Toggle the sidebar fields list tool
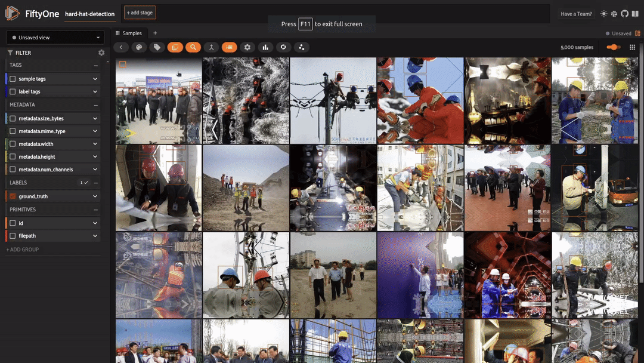644x363 pixels. pyautogui.click(x=229, y=47)
